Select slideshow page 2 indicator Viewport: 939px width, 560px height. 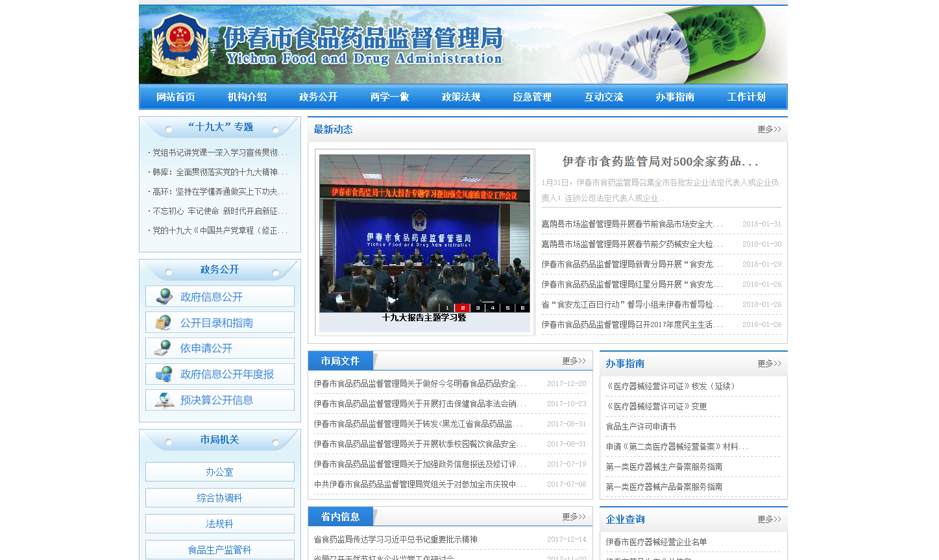point(462,308)
